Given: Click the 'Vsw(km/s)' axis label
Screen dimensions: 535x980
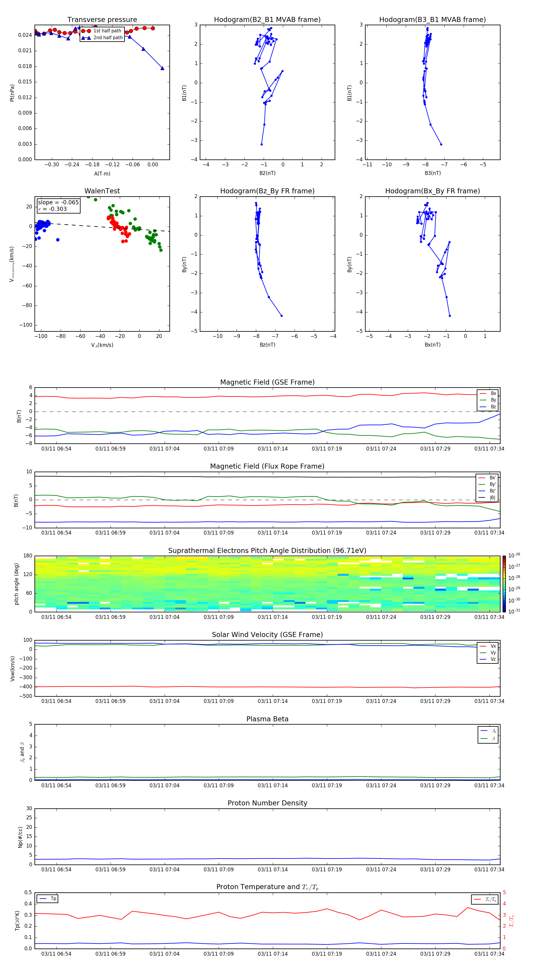Looking at the screenshot, I should (12, 668).
